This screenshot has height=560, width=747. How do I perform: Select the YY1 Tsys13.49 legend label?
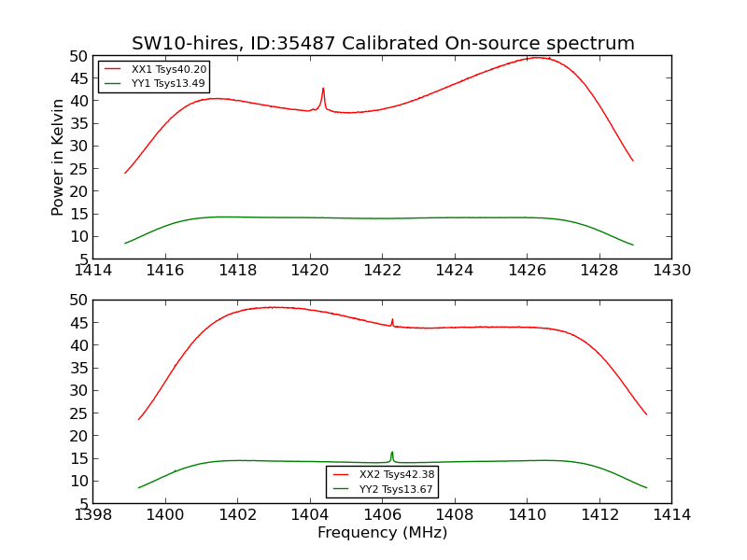point(168,83)
